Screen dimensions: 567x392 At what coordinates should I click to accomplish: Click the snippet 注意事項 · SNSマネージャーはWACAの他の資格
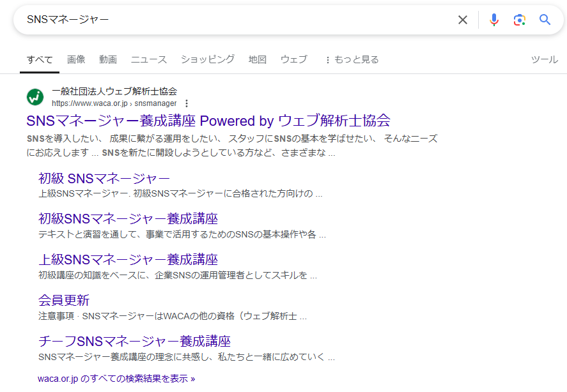click(173, 316)
